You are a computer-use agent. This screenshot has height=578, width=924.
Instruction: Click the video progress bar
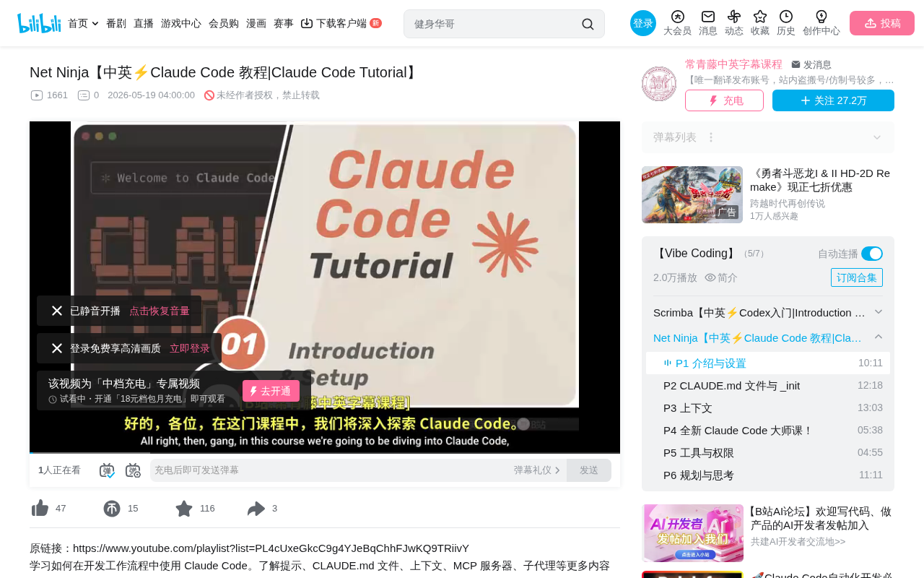(325, 452)
